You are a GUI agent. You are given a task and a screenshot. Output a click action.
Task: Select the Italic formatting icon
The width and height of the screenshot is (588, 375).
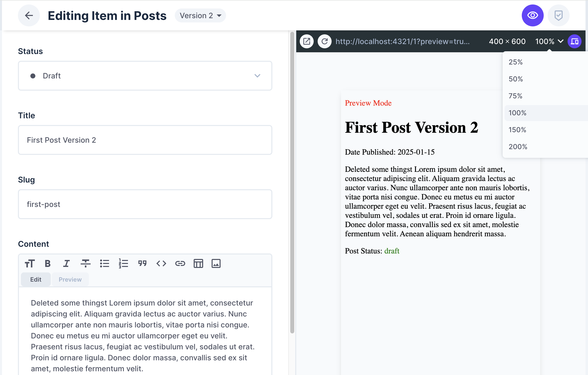click(x=66, y=264)
